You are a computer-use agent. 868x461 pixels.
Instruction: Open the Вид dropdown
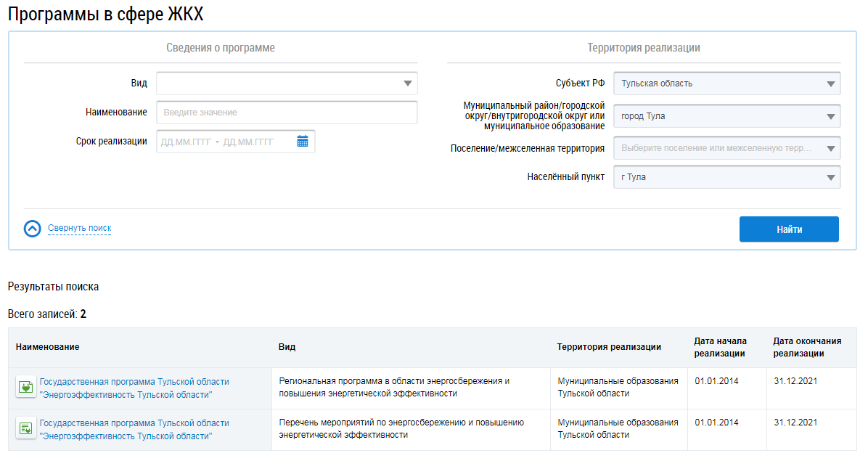coord(287,83)
